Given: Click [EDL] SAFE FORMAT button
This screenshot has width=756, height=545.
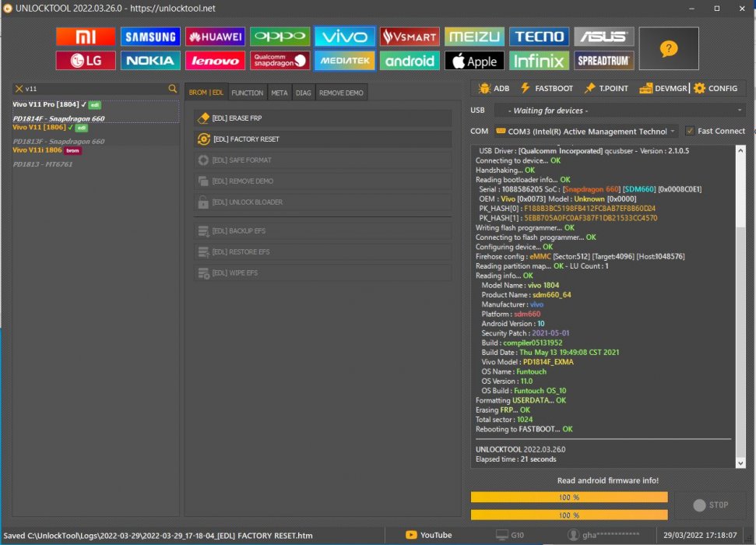Looking at the screenshot, I should tap(323, 160).
